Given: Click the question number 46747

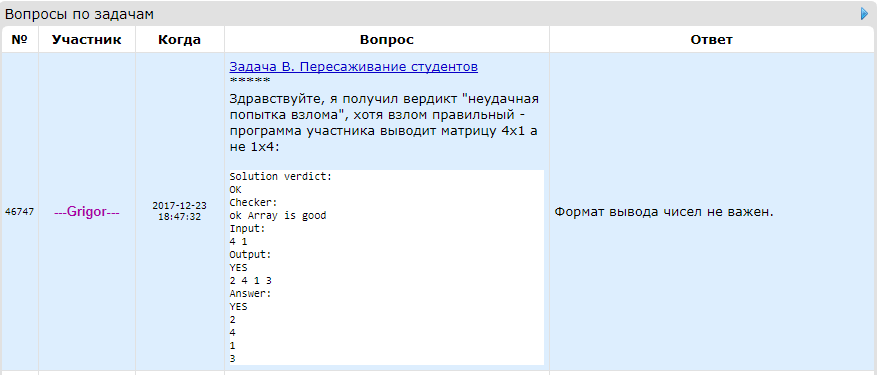Looking at the screenshot, I should [x=20, y=211].
